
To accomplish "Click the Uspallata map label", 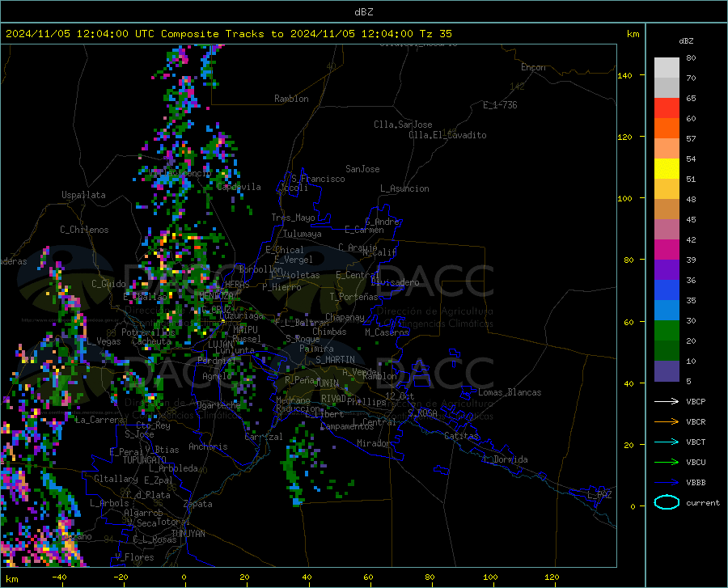I will tap(83, 195).
